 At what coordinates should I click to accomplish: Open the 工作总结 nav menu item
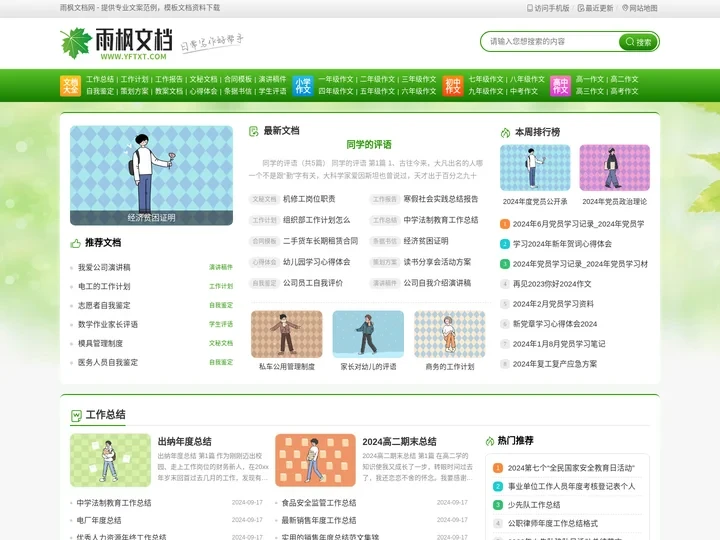click(100, 79)
